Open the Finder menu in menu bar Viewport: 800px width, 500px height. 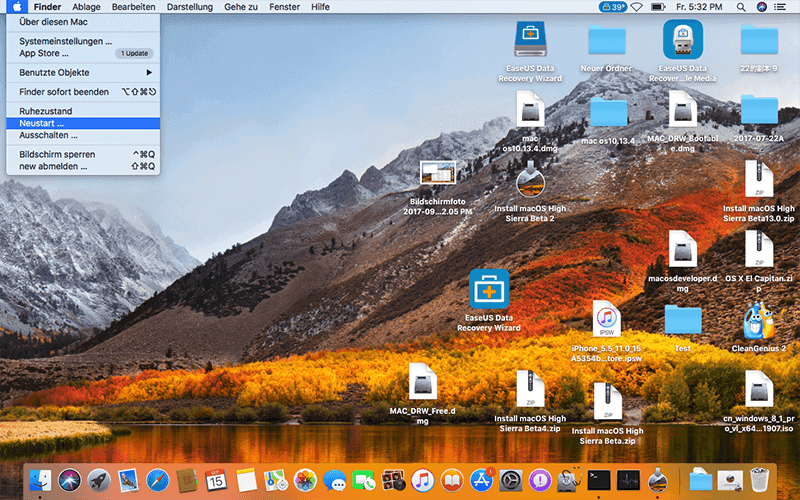point(47,7)
